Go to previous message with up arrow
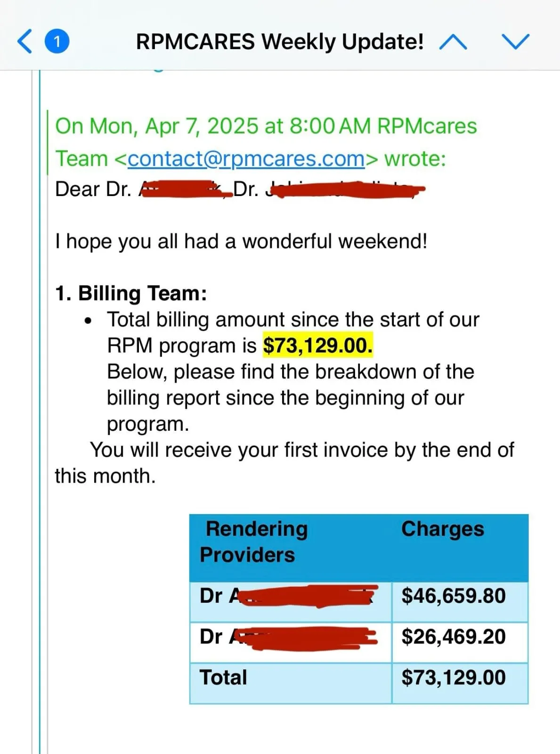This screenshot has height=754, width=560. [453, 42]
